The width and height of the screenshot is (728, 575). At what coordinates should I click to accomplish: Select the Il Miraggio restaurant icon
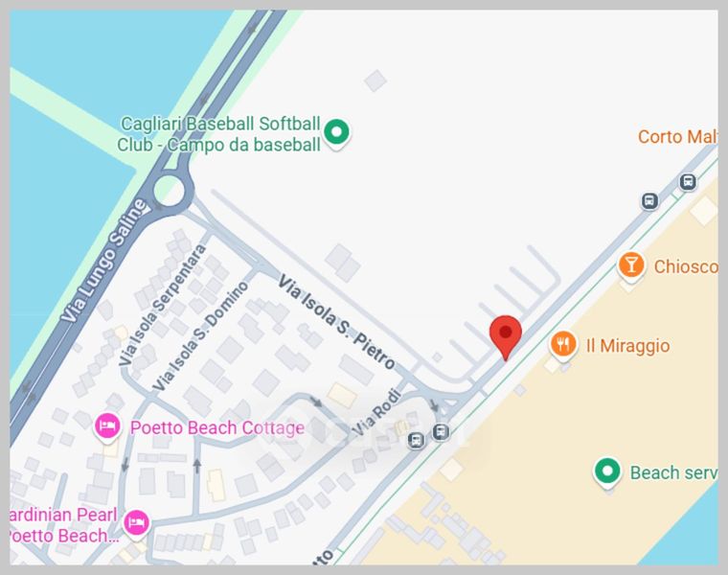pos(563,345)
